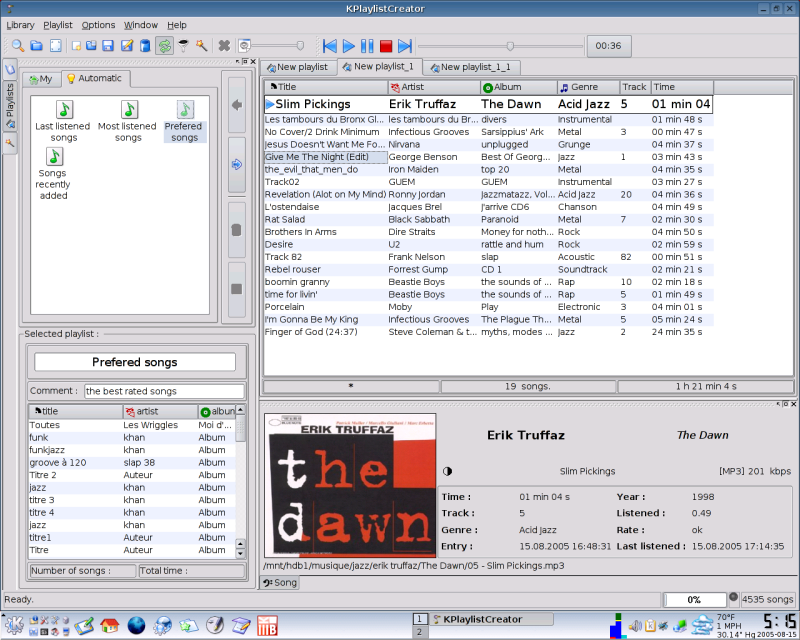Sort playlist by Artist column header
Image resolution: width=800 pixels, height=640 pixels.
(x=434, y=87)
